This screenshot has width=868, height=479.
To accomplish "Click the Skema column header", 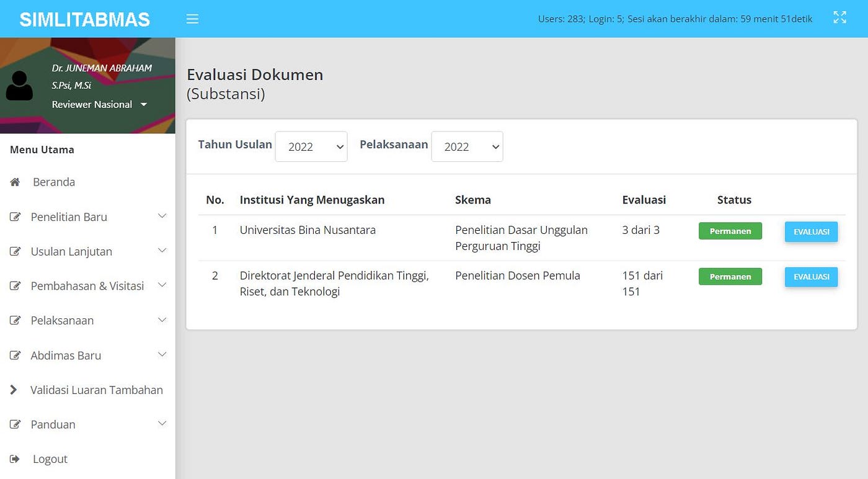I will point(473,200).
